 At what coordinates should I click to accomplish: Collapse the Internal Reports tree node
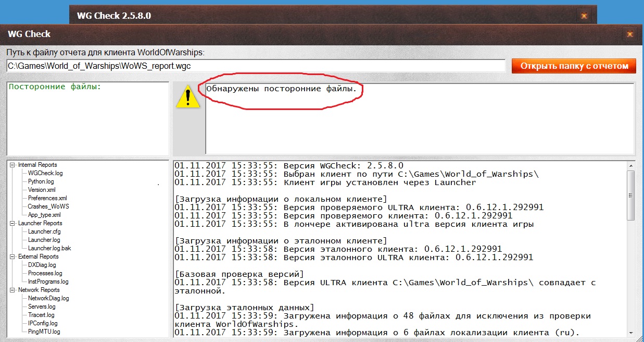(13, 165)
